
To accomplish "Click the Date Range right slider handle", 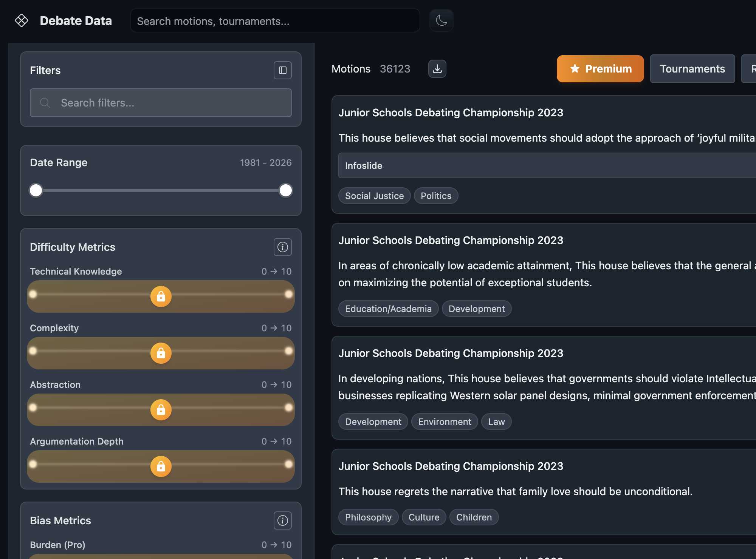I will click(x=285, y=190).
